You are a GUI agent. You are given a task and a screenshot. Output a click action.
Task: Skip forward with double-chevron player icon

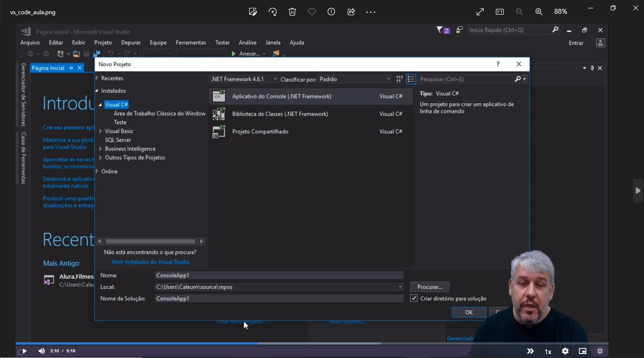coord(530,351)
